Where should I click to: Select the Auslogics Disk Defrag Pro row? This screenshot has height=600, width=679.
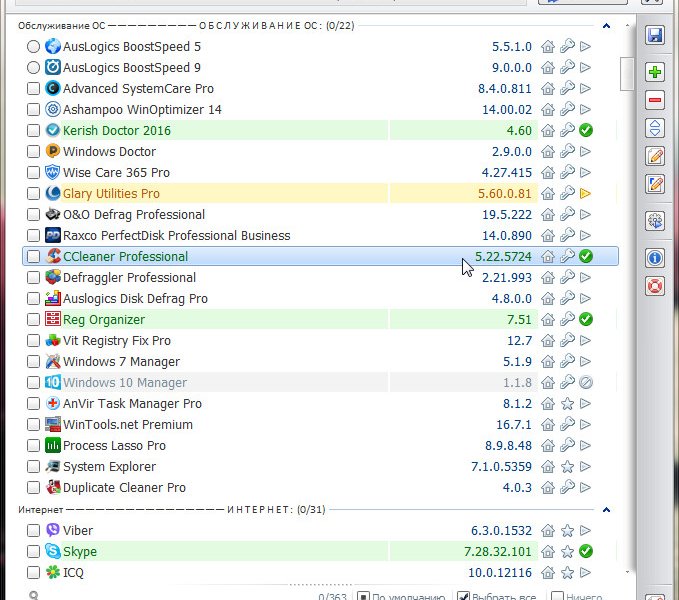point(320,298)
